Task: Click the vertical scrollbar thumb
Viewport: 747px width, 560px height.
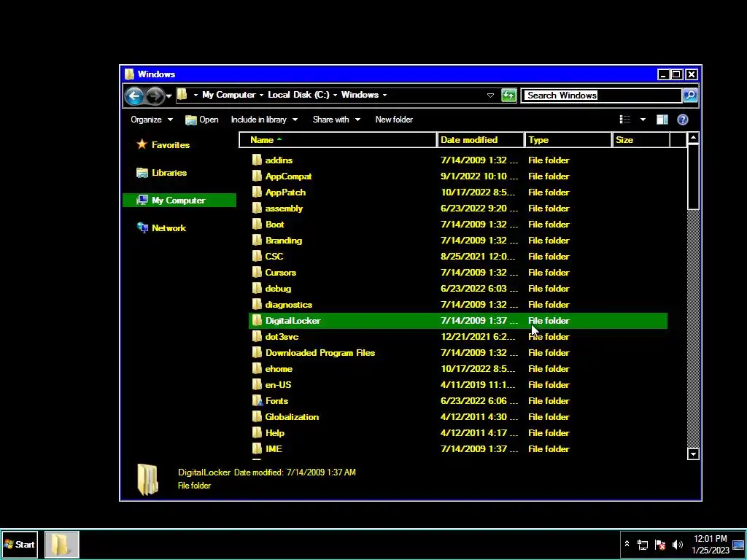Action: (x=693, y=176)
